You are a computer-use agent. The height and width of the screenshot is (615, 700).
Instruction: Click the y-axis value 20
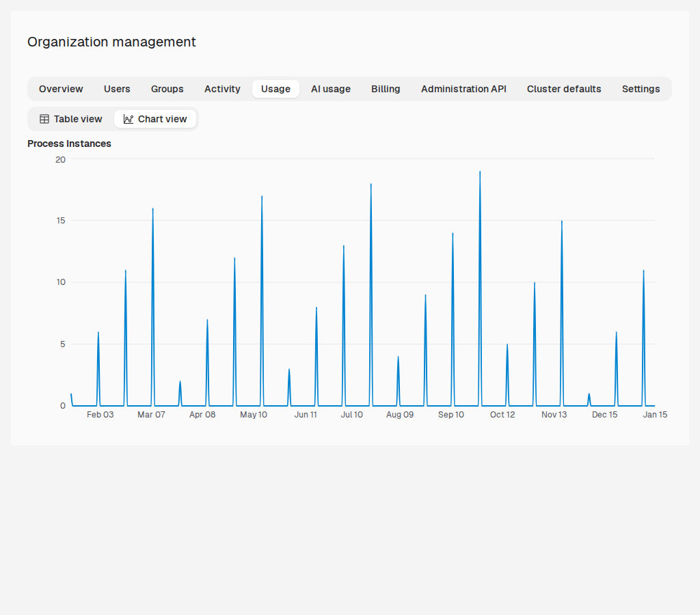coord(60,159)
